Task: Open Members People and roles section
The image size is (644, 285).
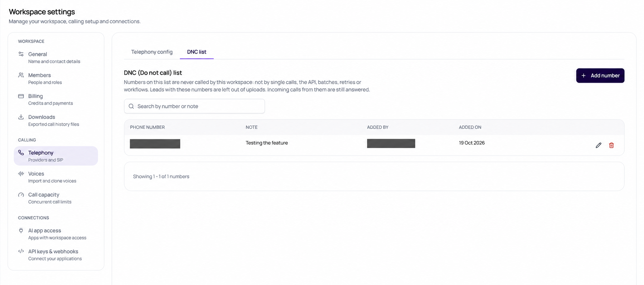Action: click(56, 78)
